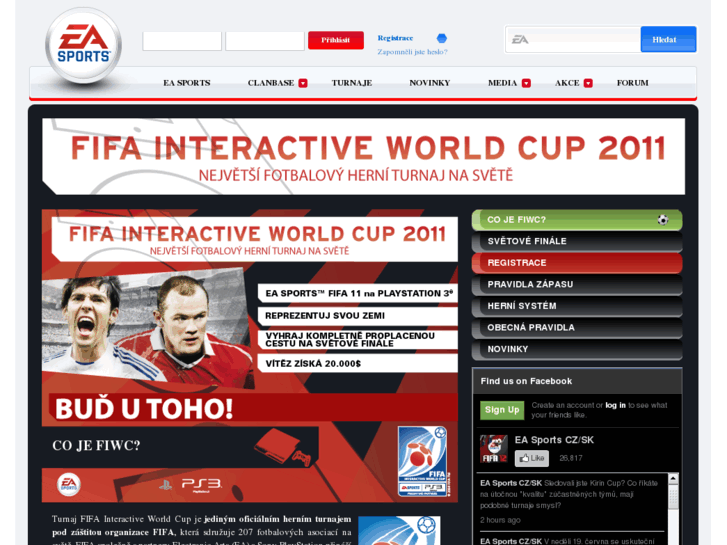The width and height of the screenshot is (727, 545).
Task: Open the TURNAJE menu item
Action: point(352,83)
